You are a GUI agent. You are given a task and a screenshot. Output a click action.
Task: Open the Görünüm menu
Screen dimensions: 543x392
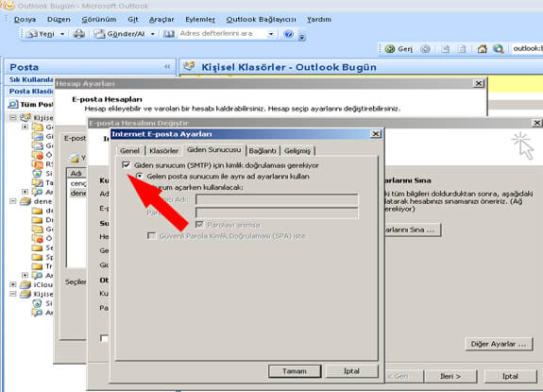(x=99, y=20)
